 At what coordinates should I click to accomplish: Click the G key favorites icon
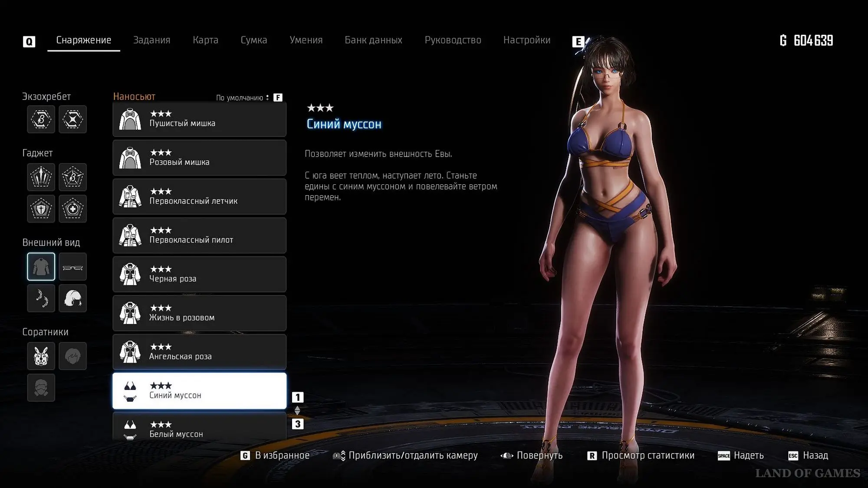tap(245, 455)
